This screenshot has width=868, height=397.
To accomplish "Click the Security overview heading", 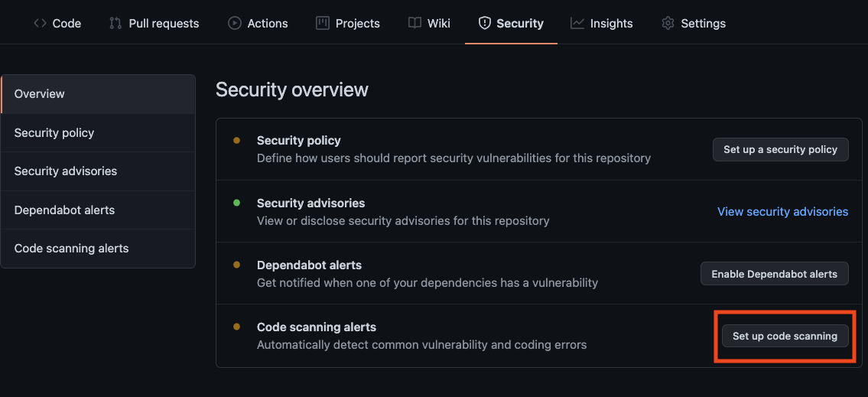I will click(x=291, y=89).
